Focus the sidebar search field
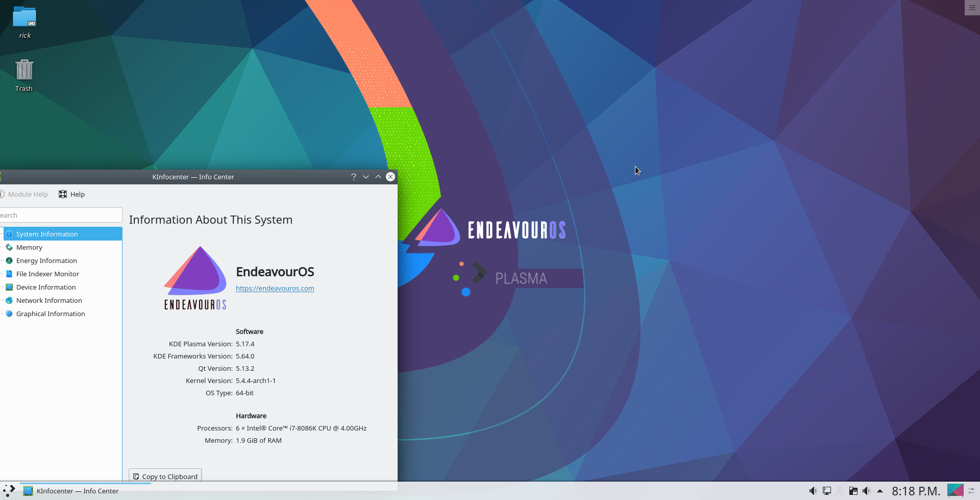980x500 pixels. 61,215
